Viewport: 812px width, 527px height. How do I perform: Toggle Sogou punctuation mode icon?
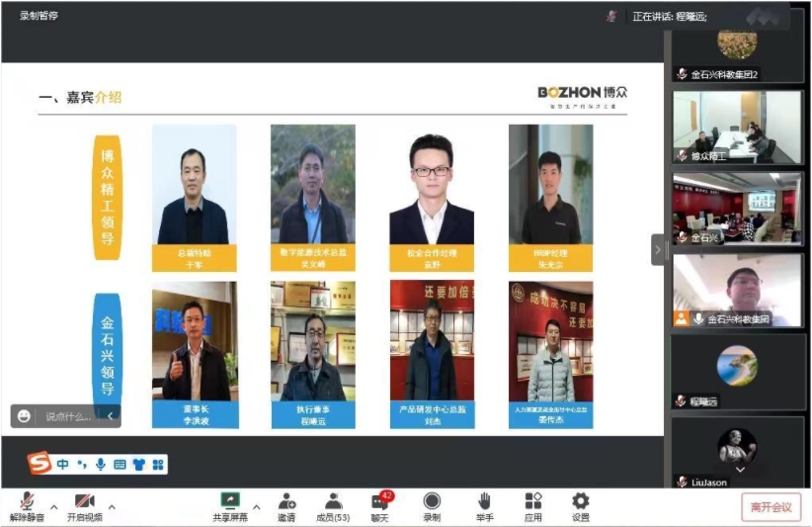pos(82,464)
